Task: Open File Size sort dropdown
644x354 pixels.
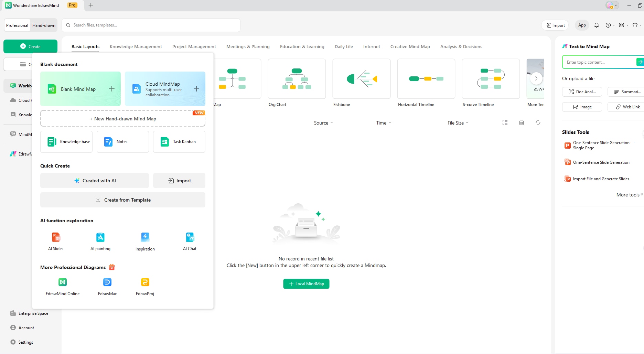Action: (x=458, y=123)
